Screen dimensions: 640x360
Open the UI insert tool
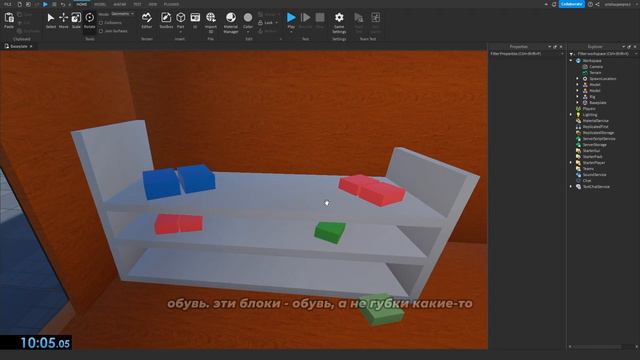195,20
